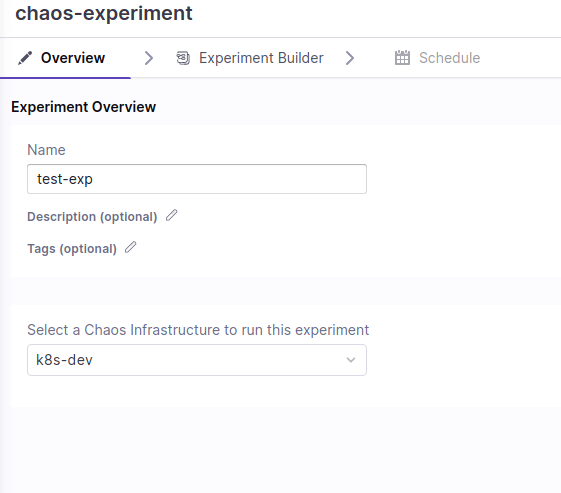Edit description using its pencil icon
Viewport: 561px width, 493px height.
tap(172, 215)
